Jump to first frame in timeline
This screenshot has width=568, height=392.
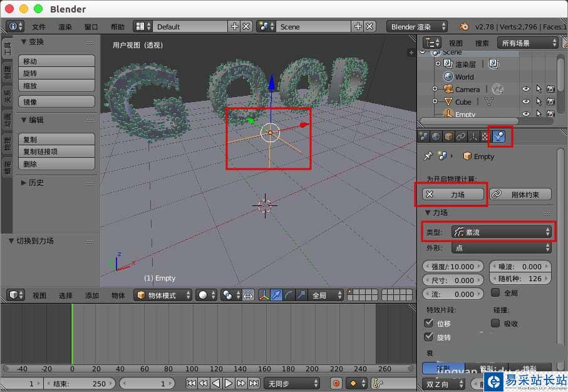pyautogui.click(x=191, y=383)
